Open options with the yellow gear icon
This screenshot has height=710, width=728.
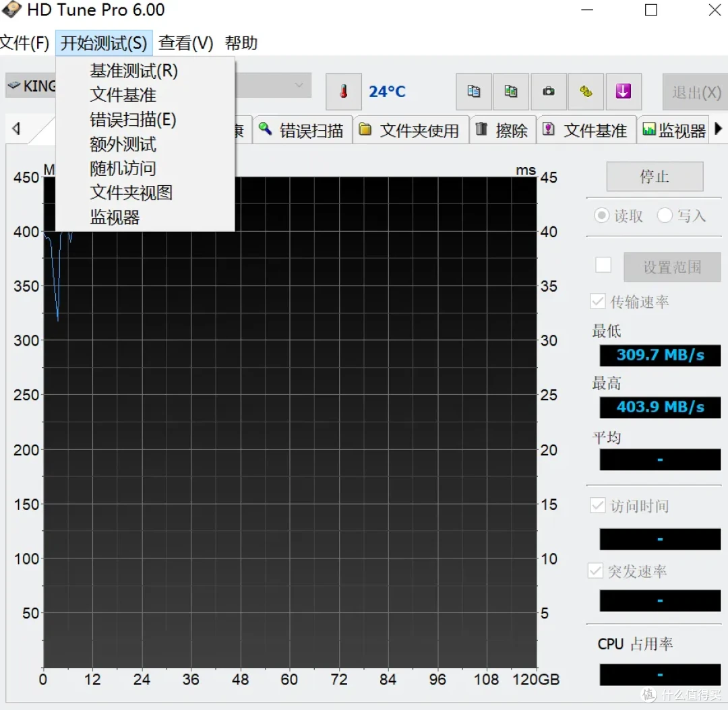(586, 92)
